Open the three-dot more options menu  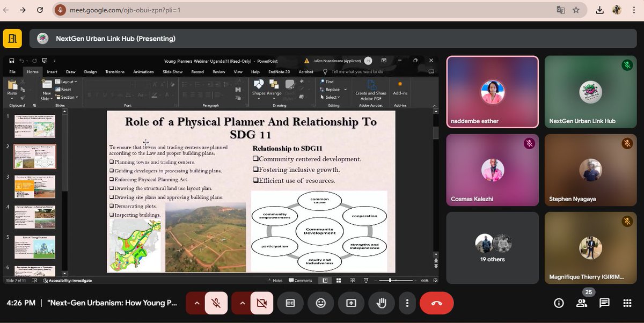coord(408,303)
